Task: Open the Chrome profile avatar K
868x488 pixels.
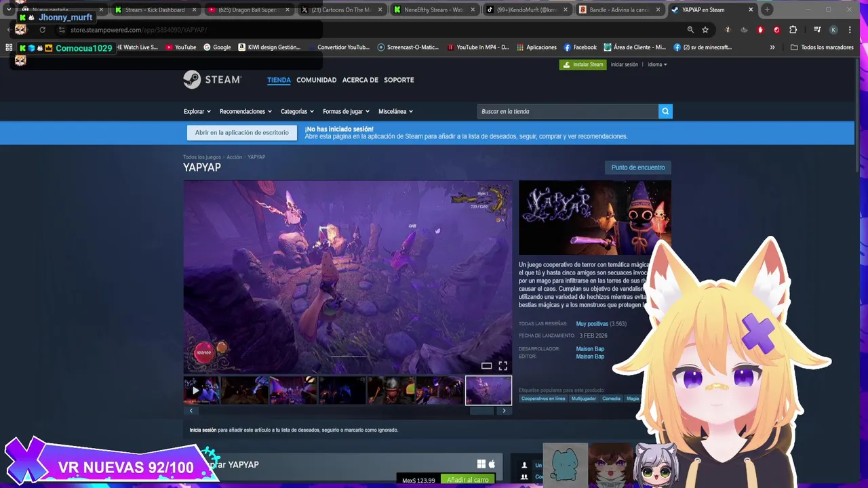Action: point(833,30)
